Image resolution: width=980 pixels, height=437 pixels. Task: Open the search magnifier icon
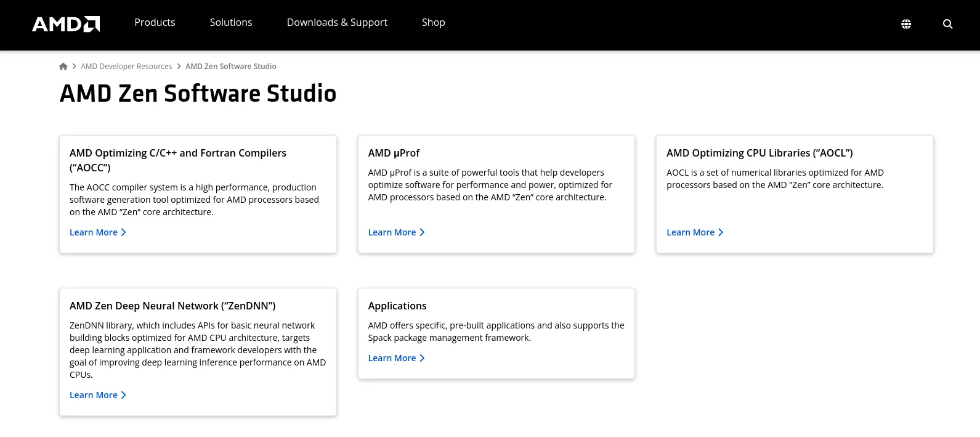click(x=947, y=24)
